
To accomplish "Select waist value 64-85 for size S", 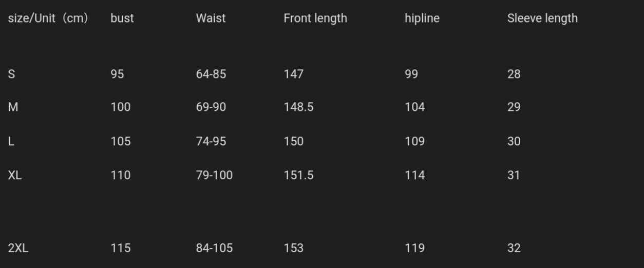I will tap(211, 74).
